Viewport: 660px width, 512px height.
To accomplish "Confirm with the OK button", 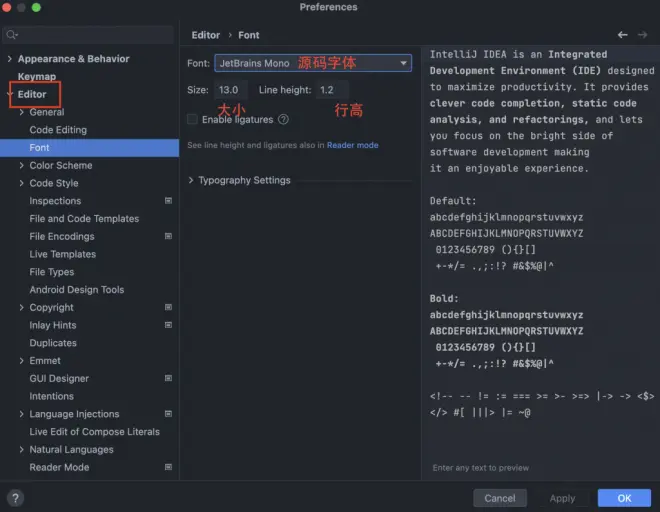I will [624, 499].
